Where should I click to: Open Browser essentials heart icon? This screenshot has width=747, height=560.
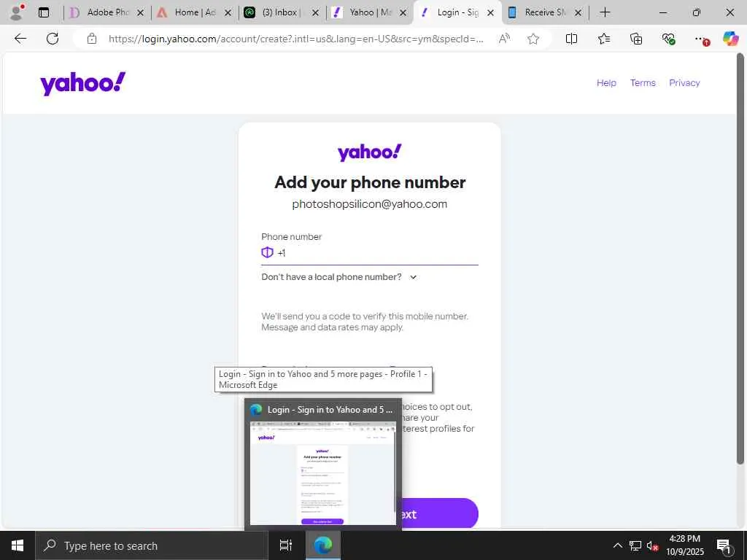click(668, 39)
